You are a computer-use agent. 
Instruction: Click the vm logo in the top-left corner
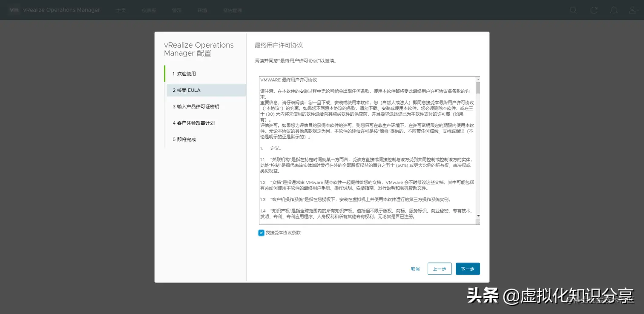click(14, 10)
